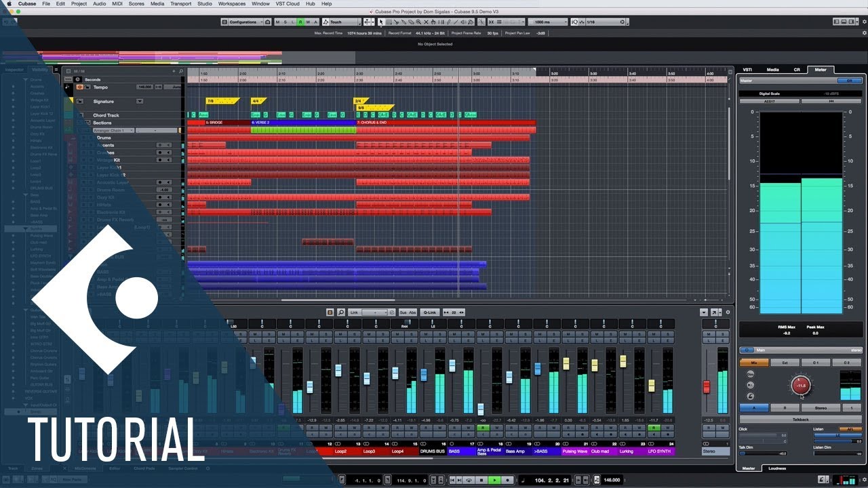Screen dimensions: 868x488
Task: Toggle global Solo S button in toolbar
Action: click(x=285, y=22)
